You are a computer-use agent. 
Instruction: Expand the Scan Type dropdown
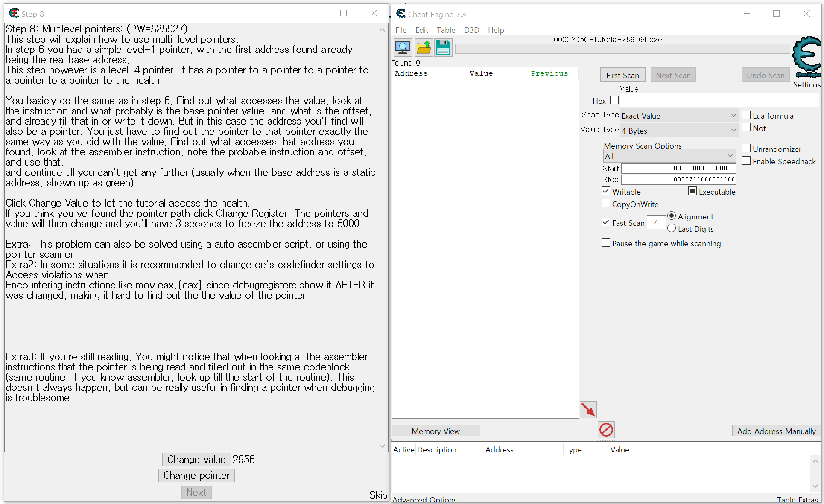point(679,115)
